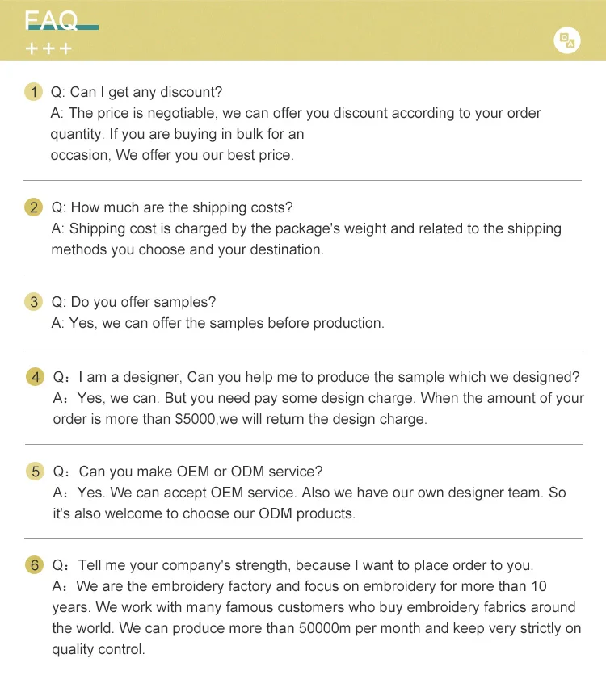The image size is (606, 700).
Task: Click the 'Do you offer samples?' question
Action: pyautogui.click(x=134, y=302)
